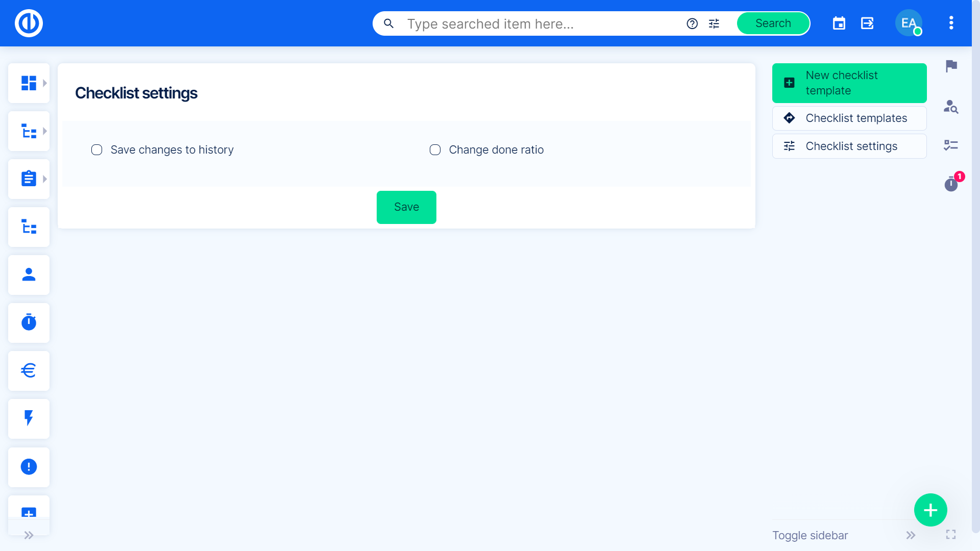Image resolution: width=980 pixels, height=551 pixels.
Task: Click the green Search button
Action: tap(773, 23)
